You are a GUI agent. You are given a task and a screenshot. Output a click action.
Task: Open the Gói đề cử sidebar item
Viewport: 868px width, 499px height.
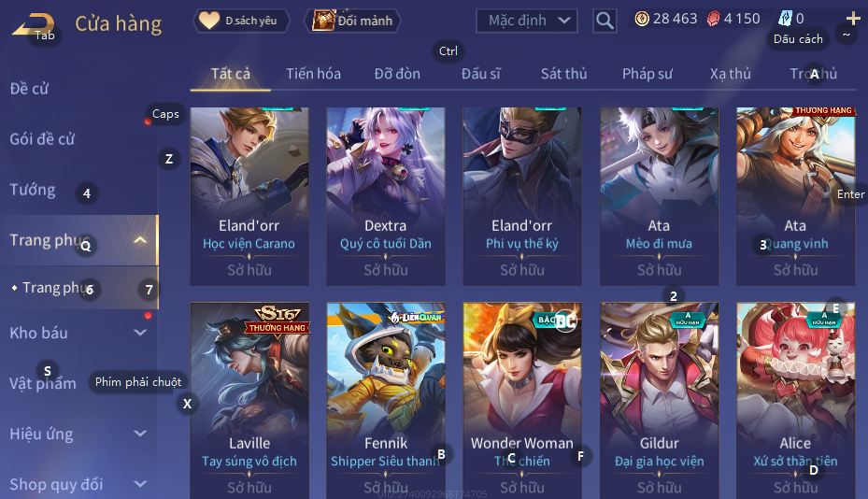42,139
